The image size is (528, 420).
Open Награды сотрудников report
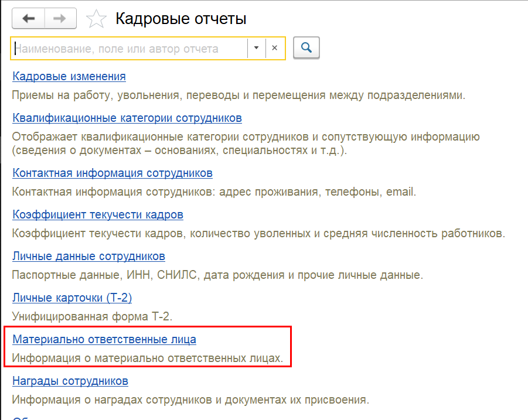[70, 381]
